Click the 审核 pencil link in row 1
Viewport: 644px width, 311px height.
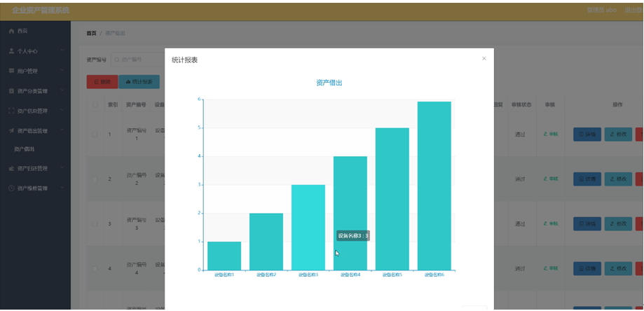tap(550, 134)
